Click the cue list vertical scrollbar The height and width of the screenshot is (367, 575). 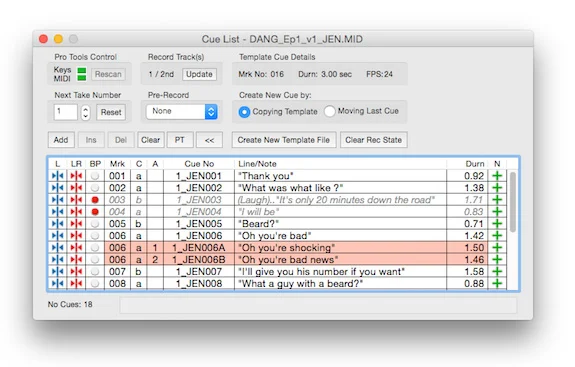(x=513, y=202)
